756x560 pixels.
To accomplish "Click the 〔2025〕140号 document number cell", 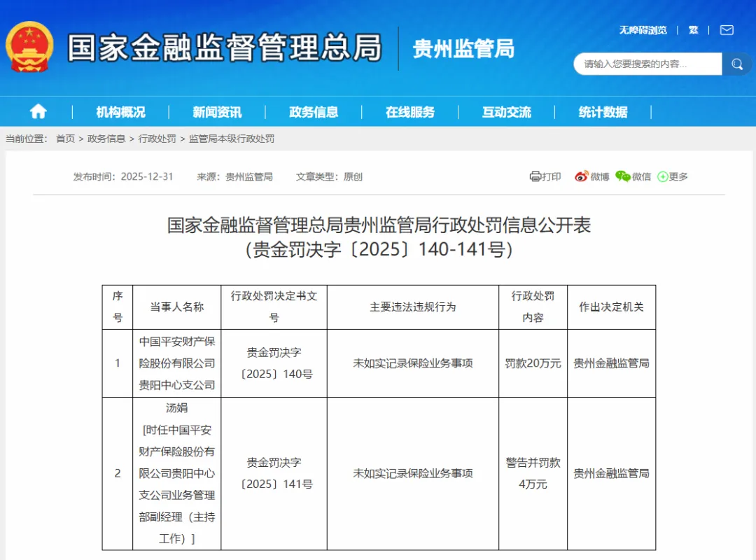I will 274,363.
